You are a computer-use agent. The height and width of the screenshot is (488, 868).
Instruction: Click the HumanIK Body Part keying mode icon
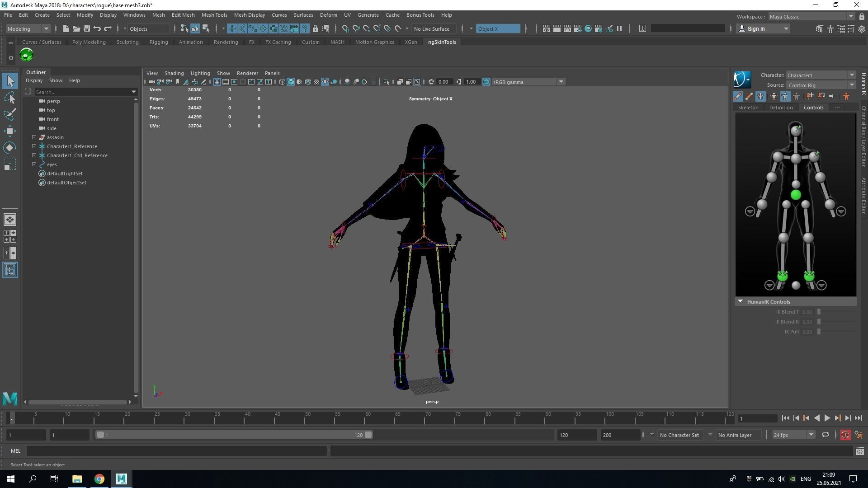pyautogui.click(x=785, y=96)
